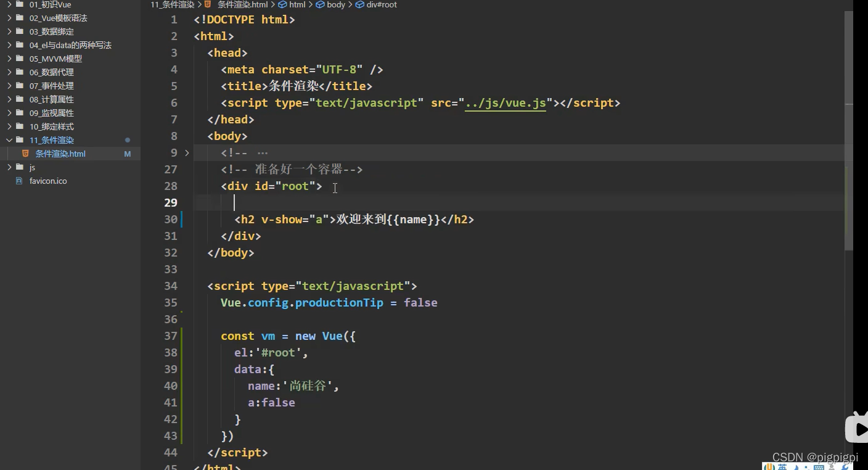Click the DOCTYPE declaration on line 1
Screen dimensions: 868x470
(x=244, y=20)
